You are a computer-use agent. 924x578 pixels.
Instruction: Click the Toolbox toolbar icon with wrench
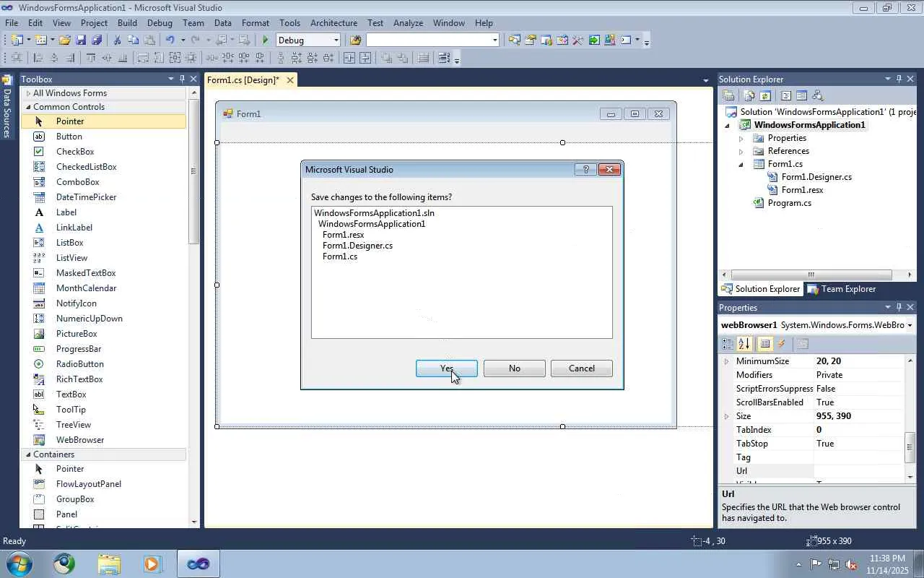click(x=577, y=40)
